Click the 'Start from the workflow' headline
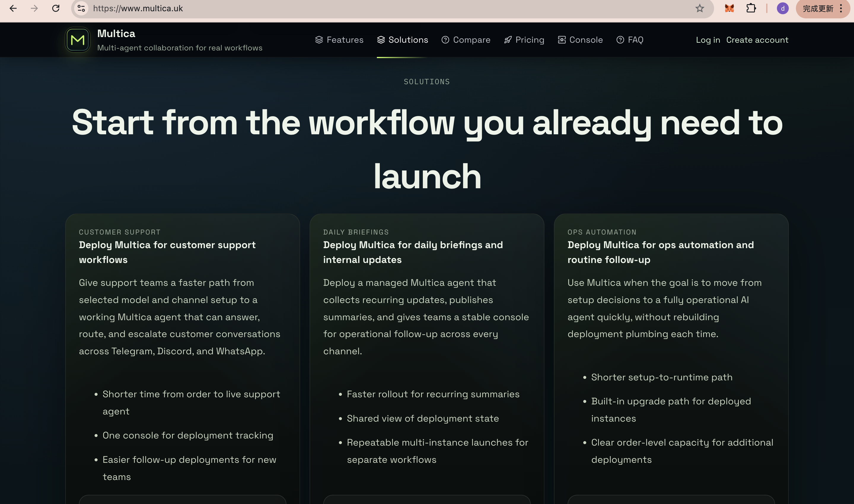Viewport: 854px width, 504px height. [x=427, y=149]
